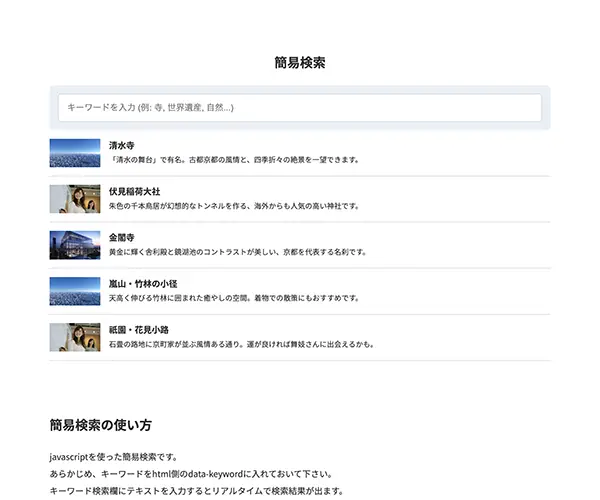This screenshot has height=500, width=600.
Task: Open the 嵐山・竹林の小径 thumbnail
Action: pyautogui.click(x=75, y=291)
